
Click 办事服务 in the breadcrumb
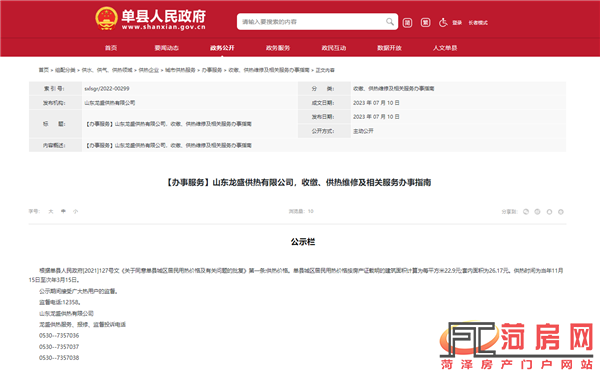[x=212, y=70]
